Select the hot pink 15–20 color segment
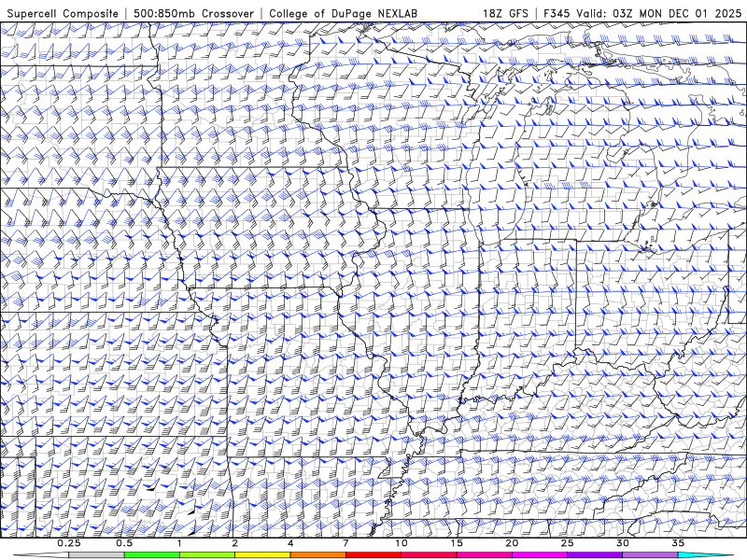This screenshot has height=560, width=747. (x=484, y=555)
